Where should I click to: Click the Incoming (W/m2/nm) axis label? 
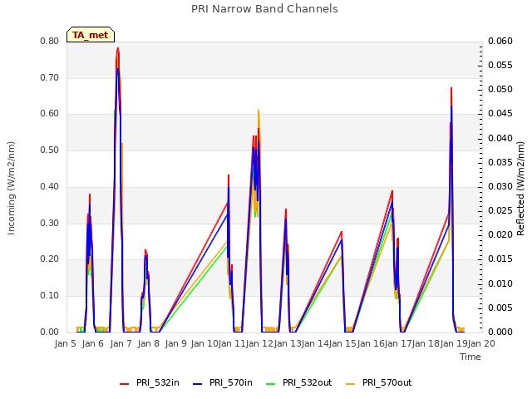(x=11, y=188)
